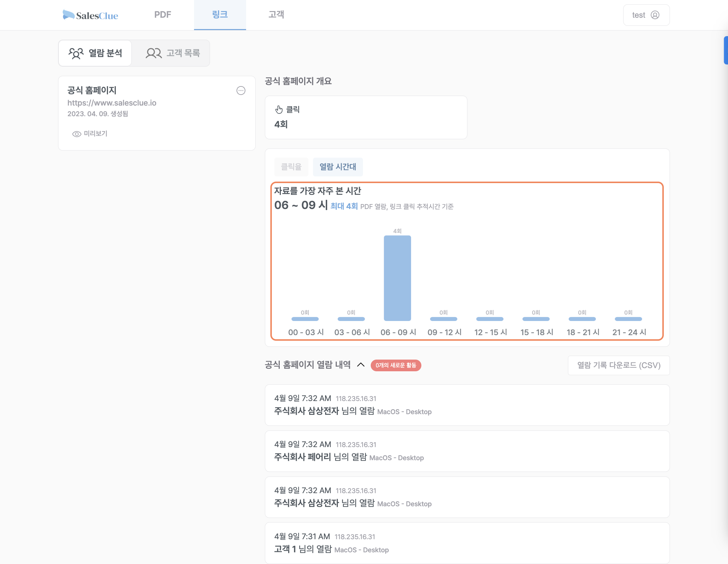Click the 00 - 03 시 bar

coord(305,319)
